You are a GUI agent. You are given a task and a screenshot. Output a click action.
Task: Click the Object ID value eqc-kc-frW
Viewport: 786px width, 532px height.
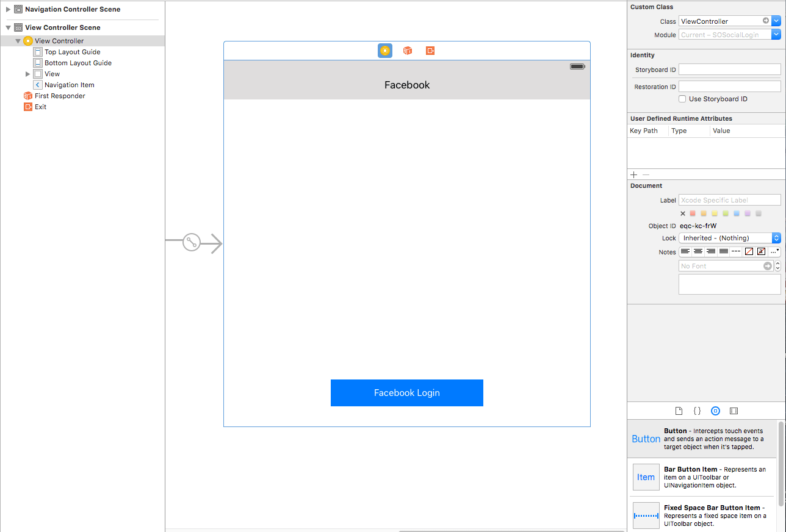click(698, 226)
